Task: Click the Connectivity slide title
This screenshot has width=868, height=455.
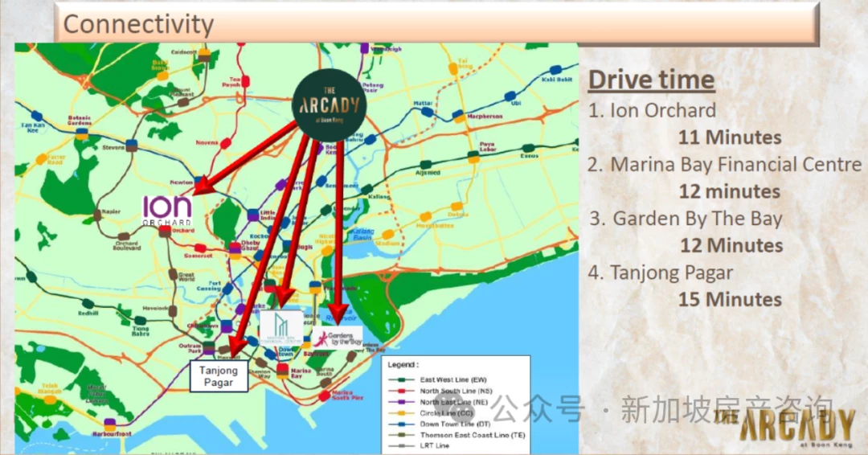Action: click(x=138, y=24)
